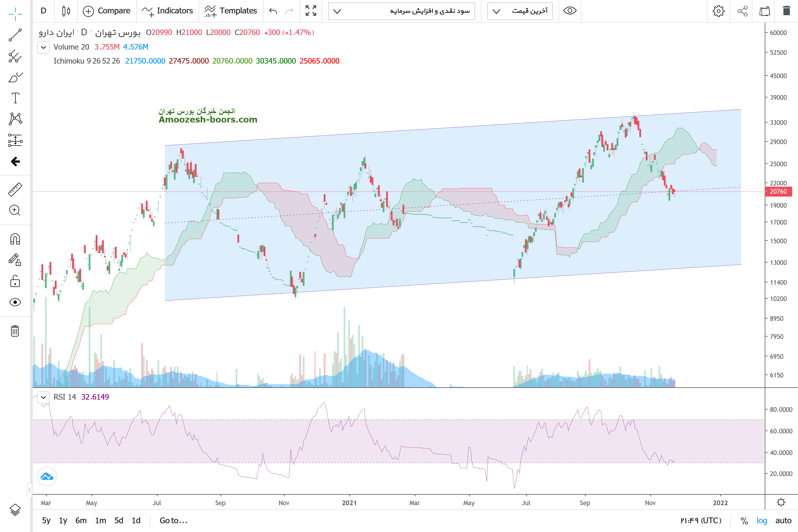Expand the RSI 14 legend chevron
The image size is (798, 532).
point(43,397)
